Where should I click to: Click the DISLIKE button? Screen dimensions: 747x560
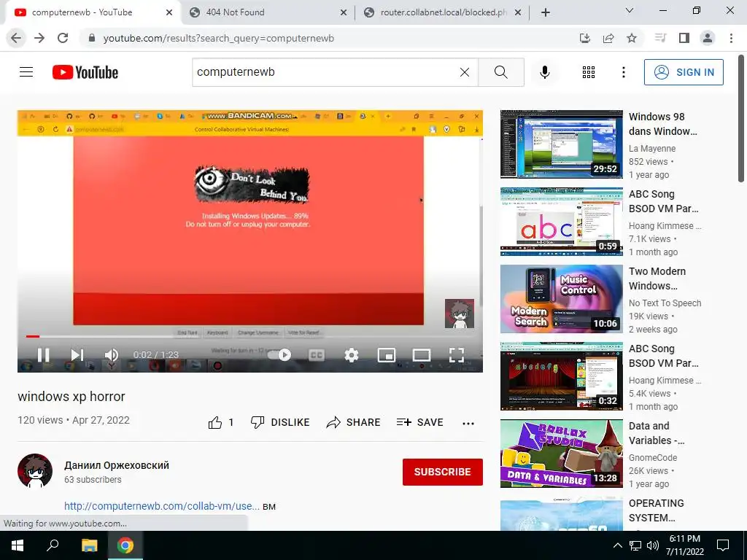coord(280,422)
